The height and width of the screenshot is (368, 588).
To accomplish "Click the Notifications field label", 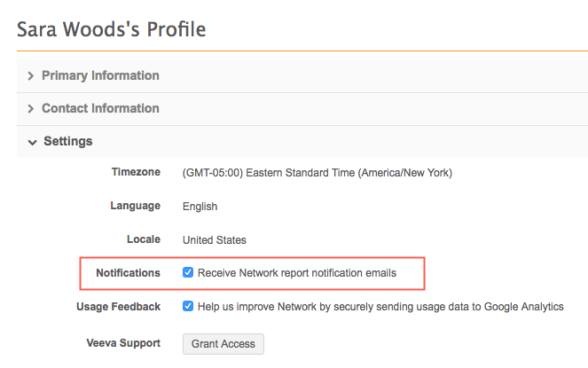I will pyautogui.click(x=128, y=273).
